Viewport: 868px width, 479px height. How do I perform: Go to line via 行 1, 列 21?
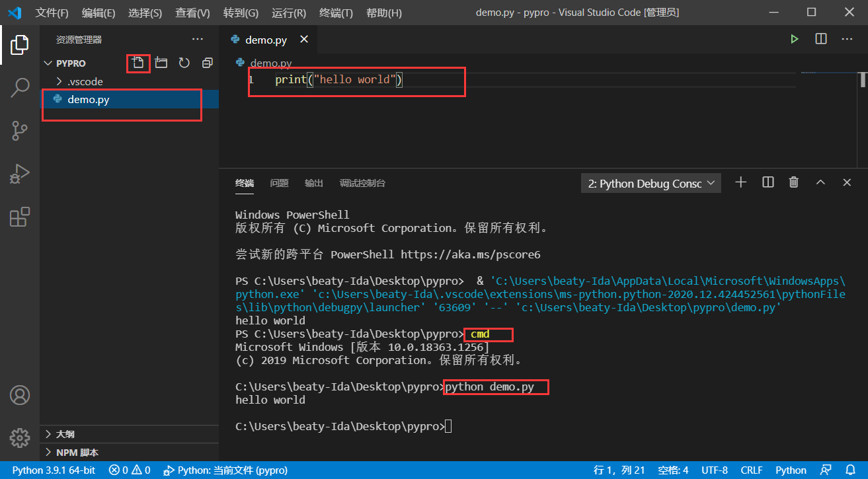(619, 470)
